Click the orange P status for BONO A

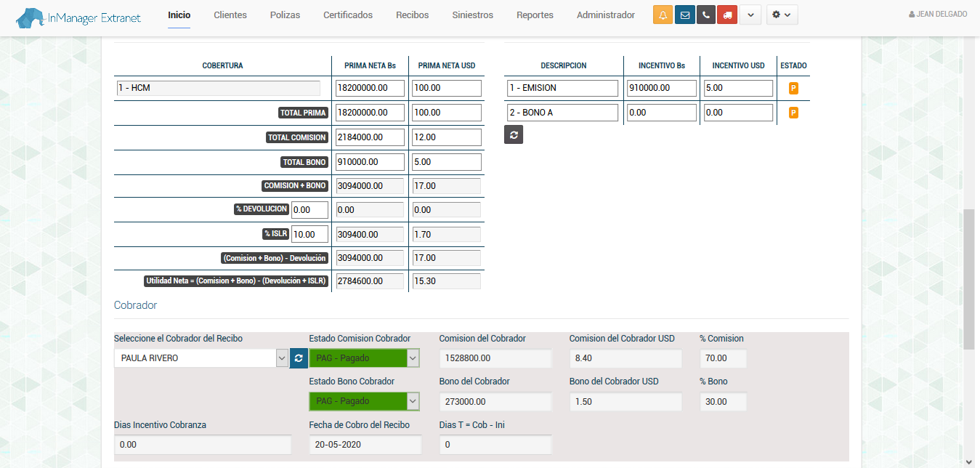pyautogui.click(x=793, y=113)
